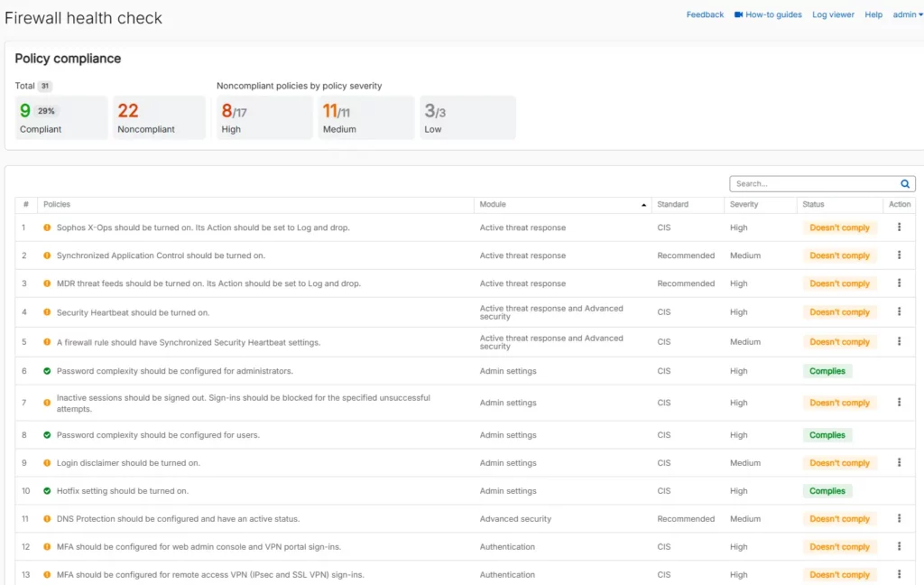Screen dimensions: 924x585
Task: Open action menu on DNS Protection row
Action: point(899,518)
